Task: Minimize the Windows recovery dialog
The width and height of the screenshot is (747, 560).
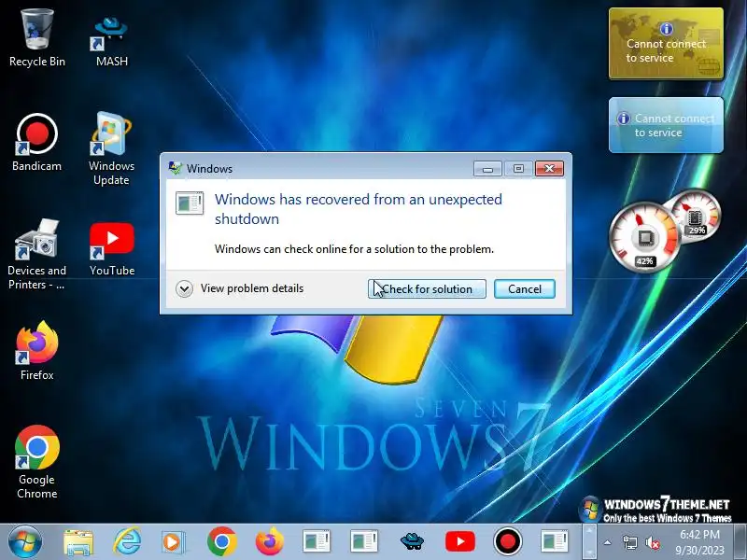Action: click(x=487, y=169)
